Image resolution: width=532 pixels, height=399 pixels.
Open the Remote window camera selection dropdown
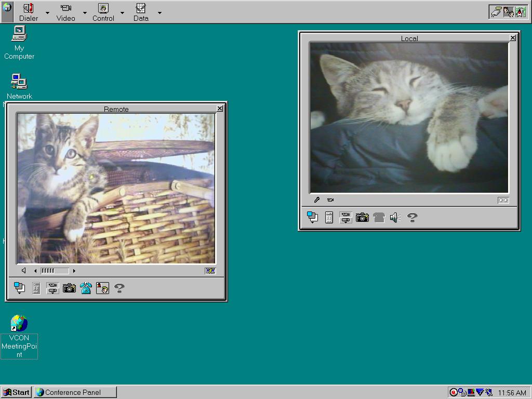[x=52, y=288]
